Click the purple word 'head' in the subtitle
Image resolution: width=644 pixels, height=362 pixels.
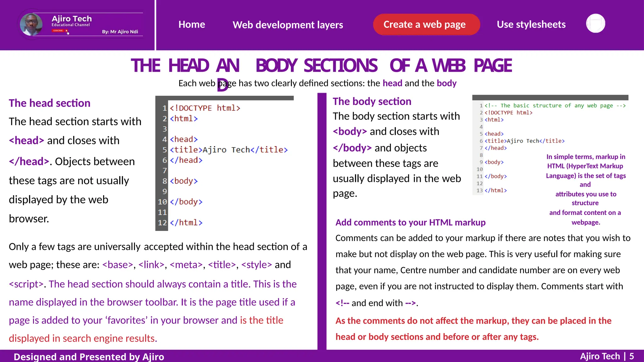[392, 83]
